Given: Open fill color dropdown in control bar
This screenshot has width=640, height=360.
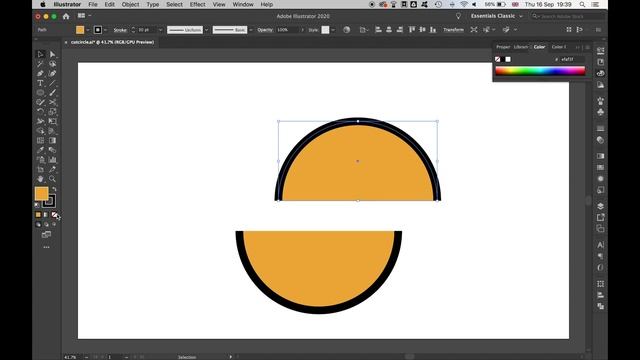Looking at the screenshot, I should coord(88,30).
